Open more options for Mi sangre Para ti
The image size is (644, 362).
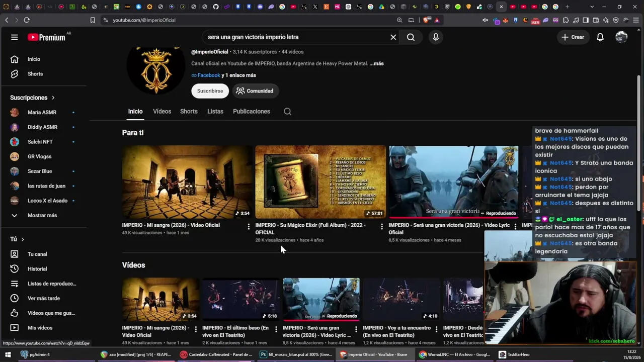(249, 227)
